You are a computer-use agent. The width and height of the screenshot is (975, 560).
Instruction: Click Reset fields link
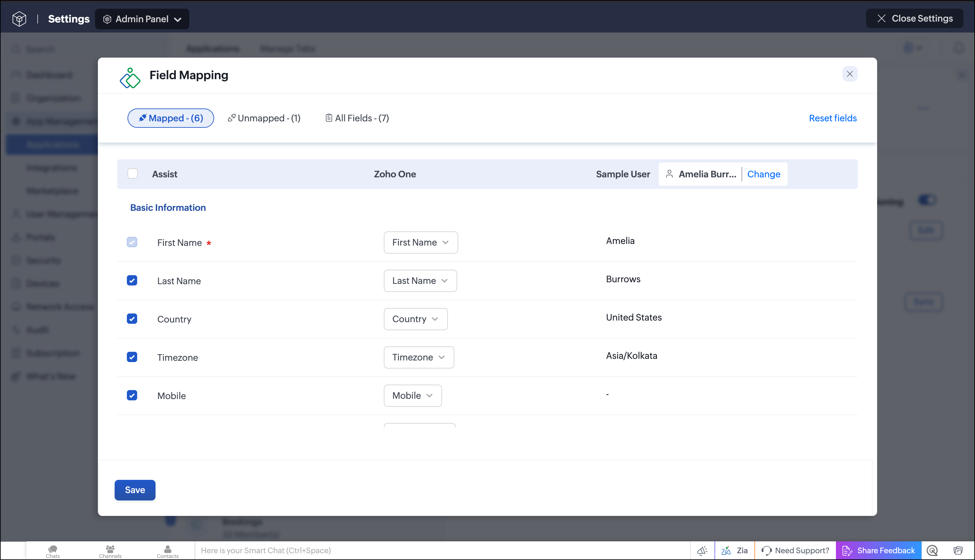833,118
